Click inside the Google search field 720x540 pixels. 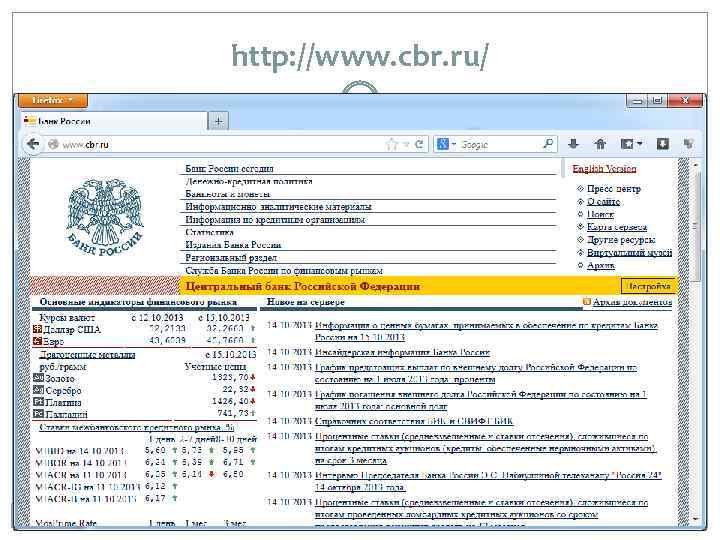tap(498, 144)
